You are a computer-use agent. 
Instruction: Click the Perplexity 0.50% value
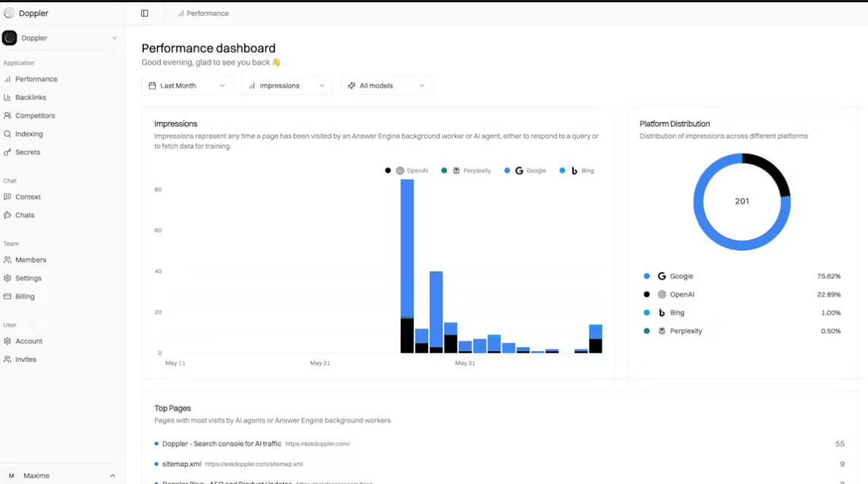831,332
